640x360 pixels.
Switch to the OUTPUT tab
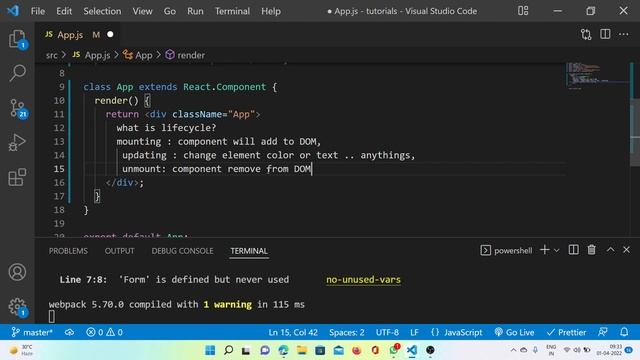pos(120,251)
